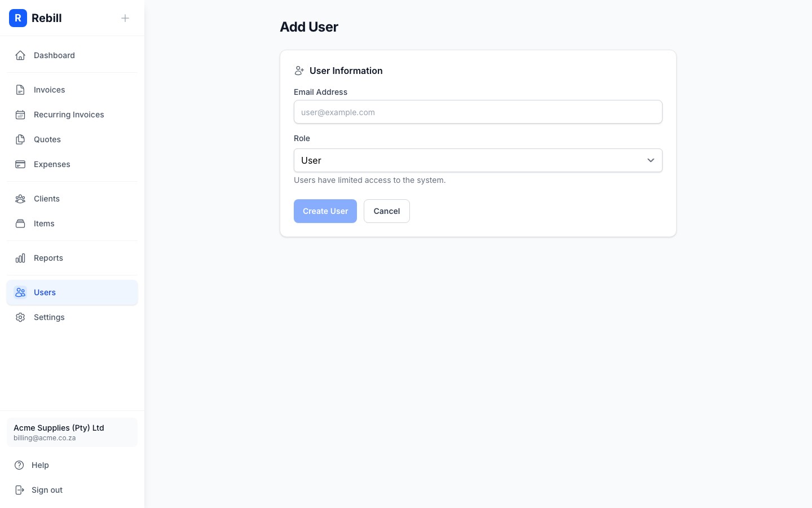The width and height of the screenshot is (812, 508).
Task: Select the Invoices document icon
Action: [x=20, y=90]
